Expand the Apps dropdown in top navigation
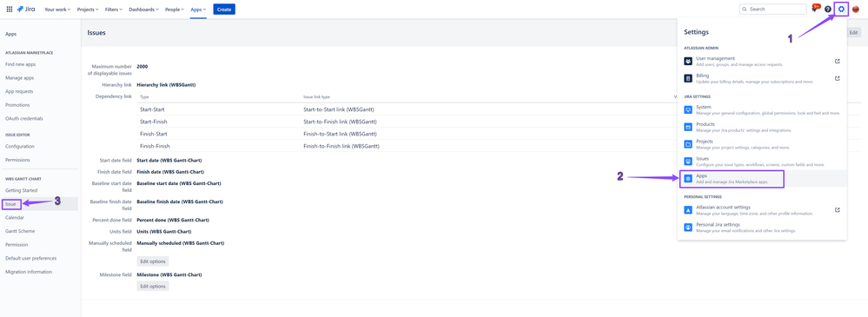The height and width of the screenshot is (317, 868). point(198,10)
